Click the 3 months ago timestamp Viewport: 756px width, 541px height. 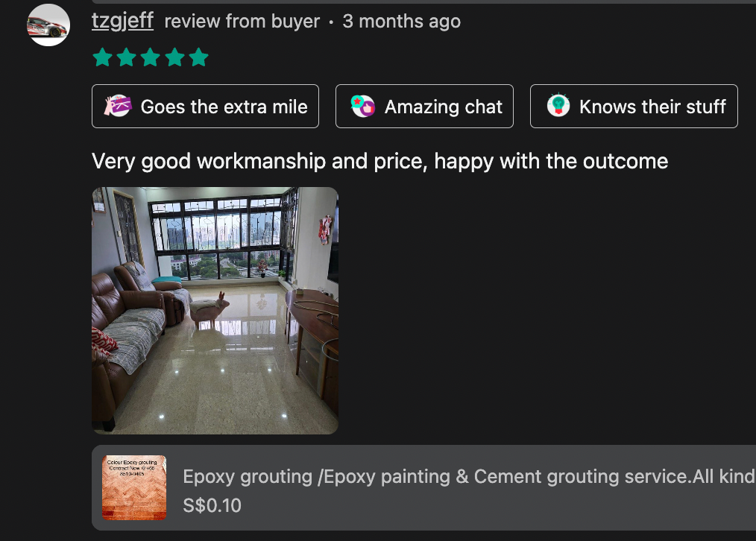[402, 21]
